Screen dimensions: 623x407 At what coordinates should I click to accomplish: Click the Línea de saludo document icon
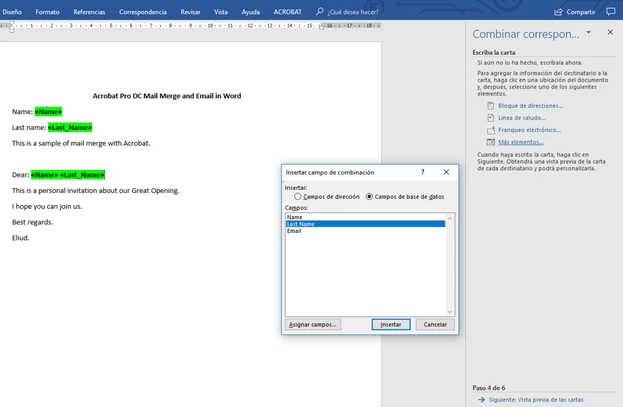pyautogui.click(x=491, y=118)
